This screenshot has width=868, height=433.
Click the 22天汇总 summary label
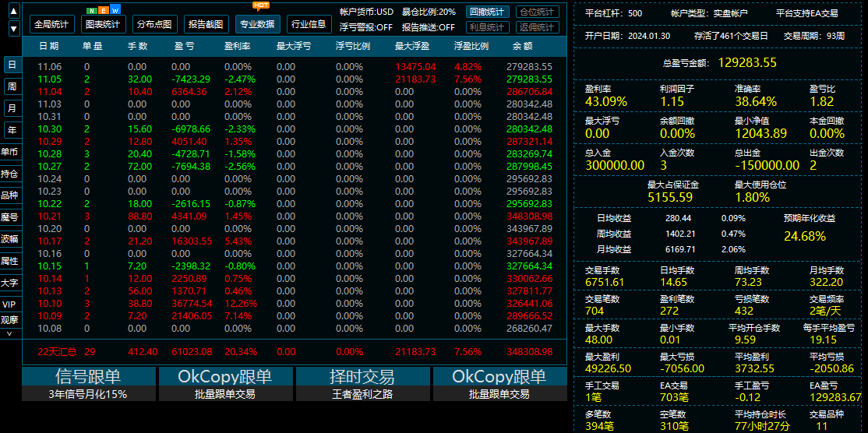[57, 352]
